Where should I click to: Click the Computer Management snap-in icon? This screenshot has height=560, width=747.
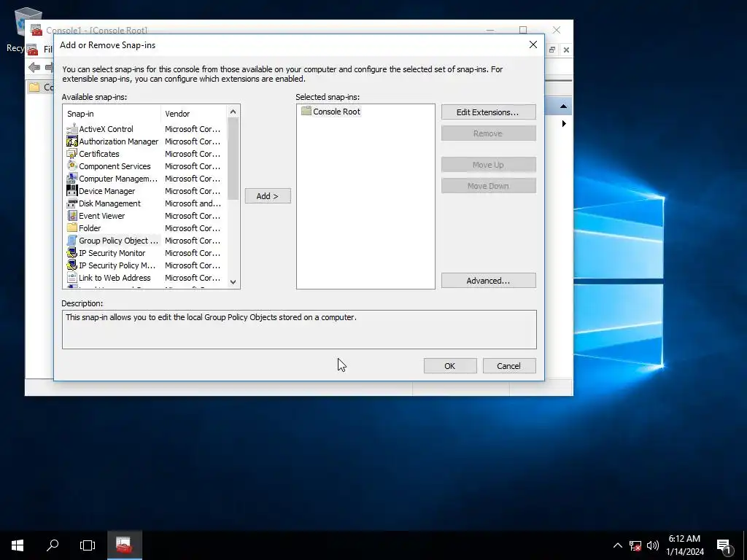pyautogui.click(x=72, y=178)
